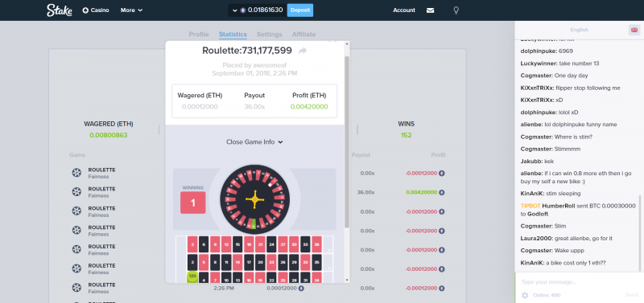The image size is (644, 303).
Task: Click number 15 on the roulette board
Action: [237, 244]
